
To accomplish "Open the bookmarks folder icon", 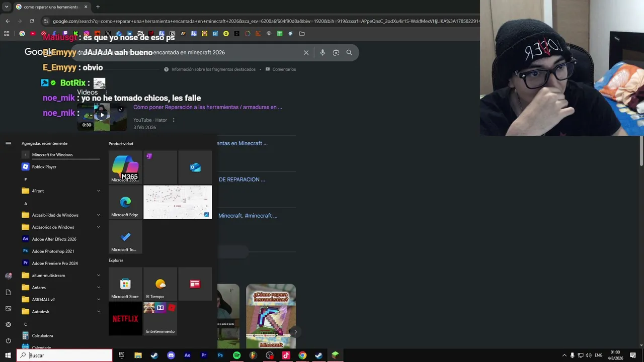I will 302,34.
